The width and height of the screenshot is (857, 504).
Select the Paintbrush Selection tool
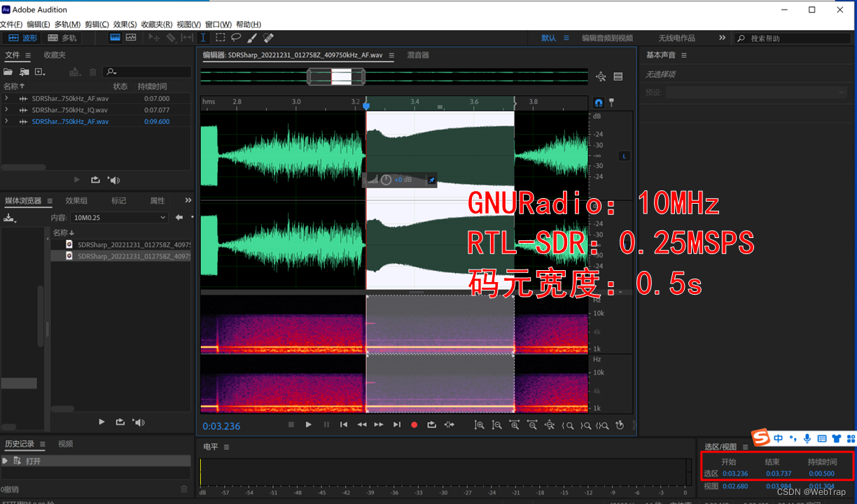pos(252,38)
